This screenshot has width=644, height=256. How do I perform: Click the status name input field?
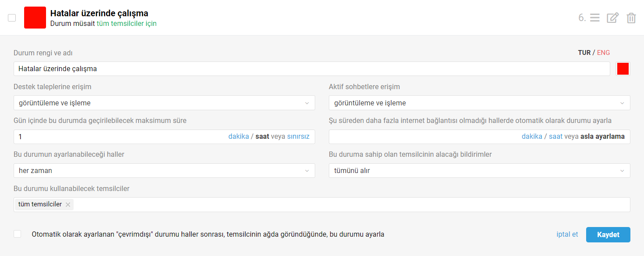(311, 69)
